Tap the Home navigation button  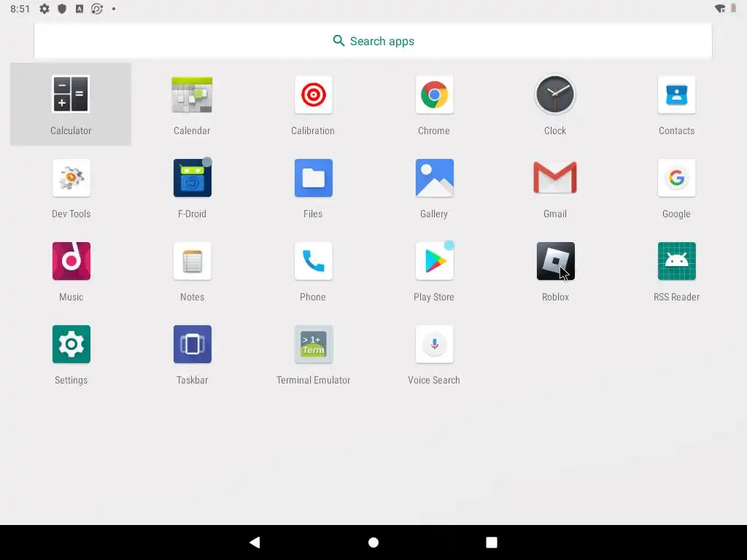pos(373,542)
